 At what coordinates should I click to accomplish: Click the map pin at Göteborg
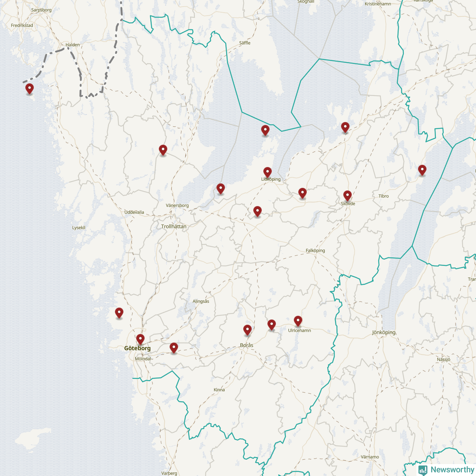(140, 339)
